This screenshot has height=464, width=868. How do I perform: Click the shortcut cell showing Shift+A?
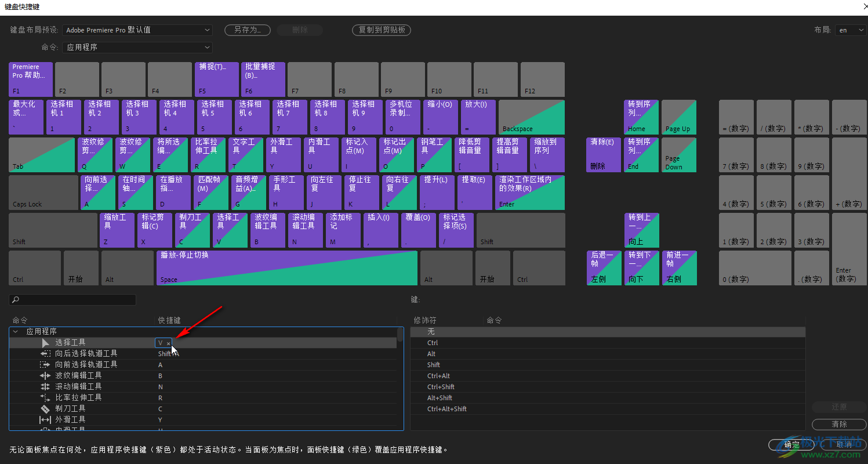click(169, 354)
